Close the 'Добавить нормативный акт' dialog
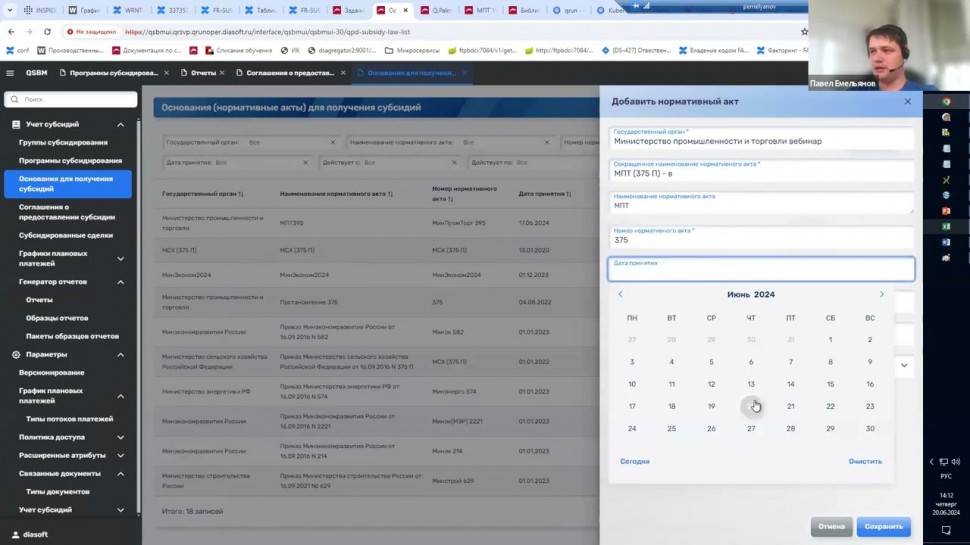 [907, 101]
